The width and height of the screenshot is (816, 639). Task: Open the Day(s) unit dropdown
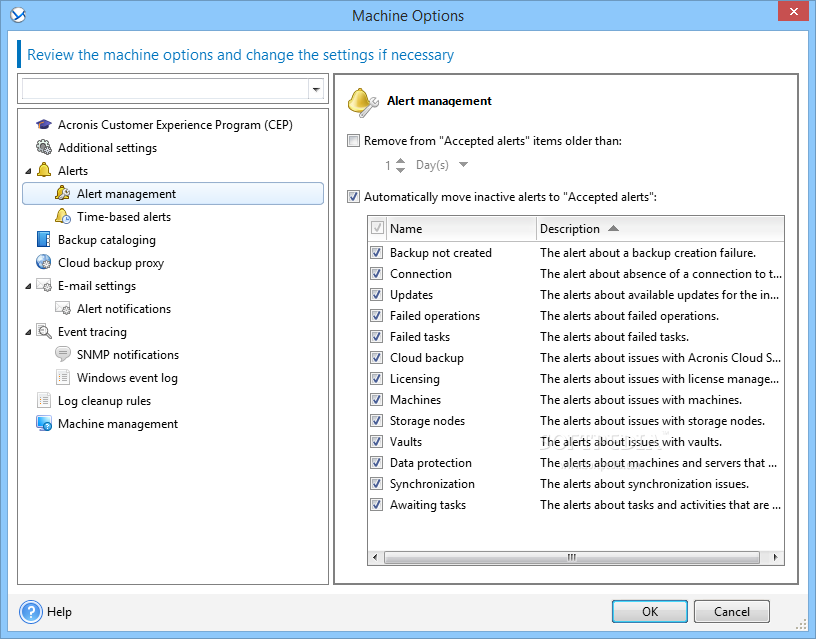click(463, 165)
